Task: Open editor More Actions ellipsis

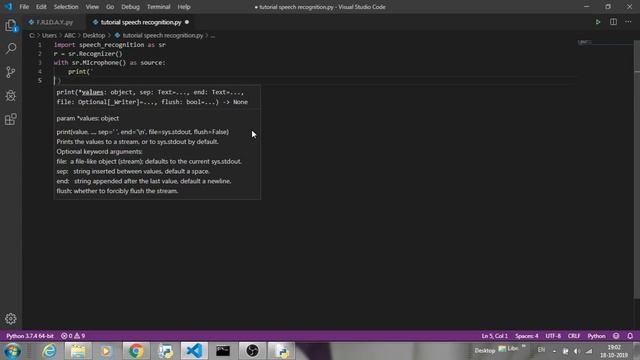Action: pyautogui.click(x=628, y=22)
